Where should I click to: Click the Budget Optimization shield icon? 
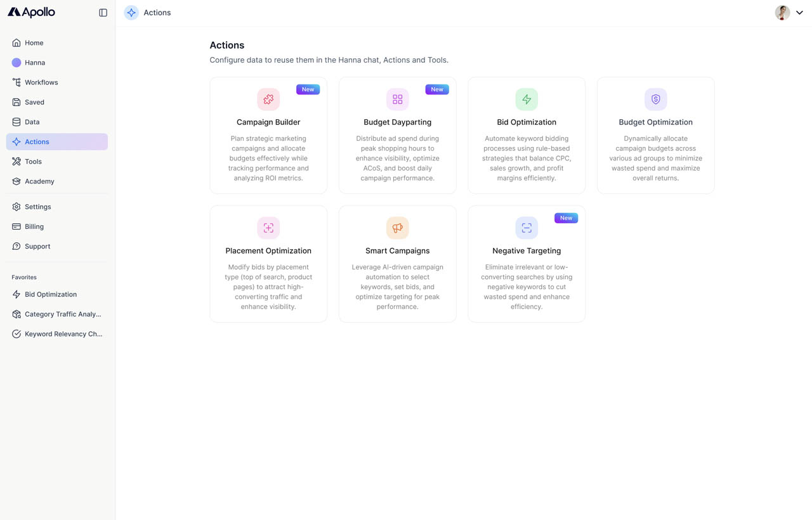point(656,100)
